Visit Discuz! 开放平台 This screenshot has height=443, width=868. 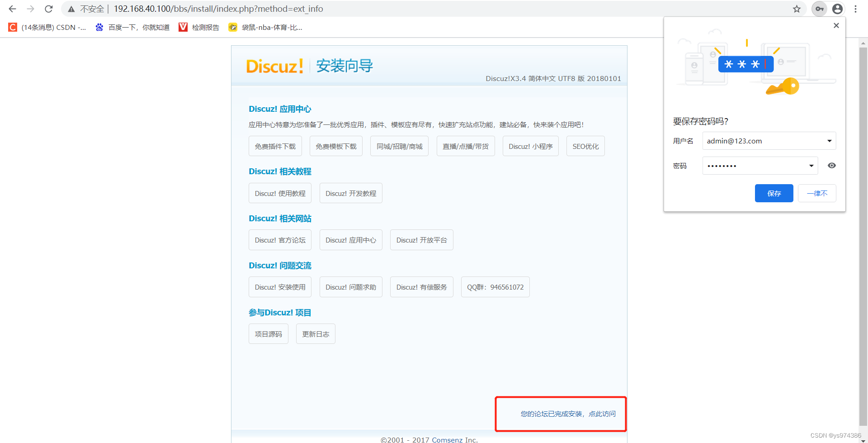[422, 240]
